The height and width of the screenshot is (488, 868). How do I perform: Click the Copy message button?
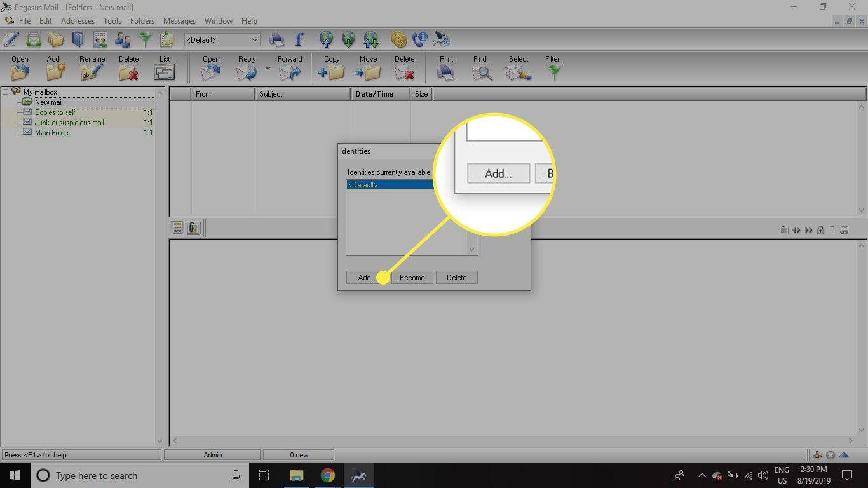pyautogui.click(x=332, y=67)
